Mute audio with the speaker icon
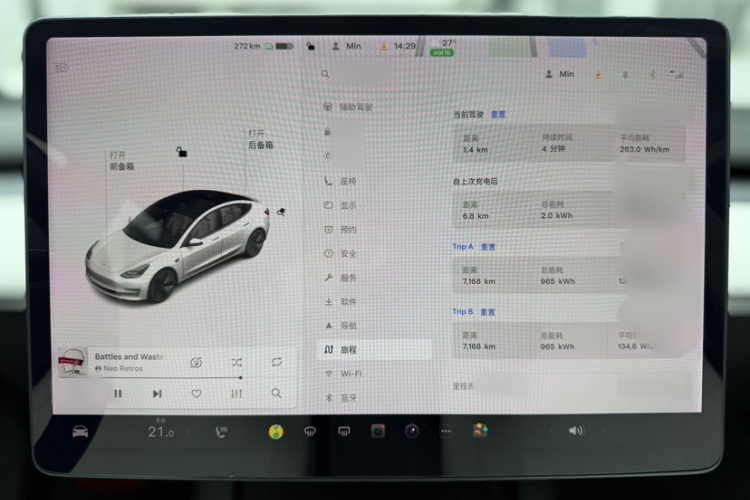This screenshot has height=500, width=750. 576,431
